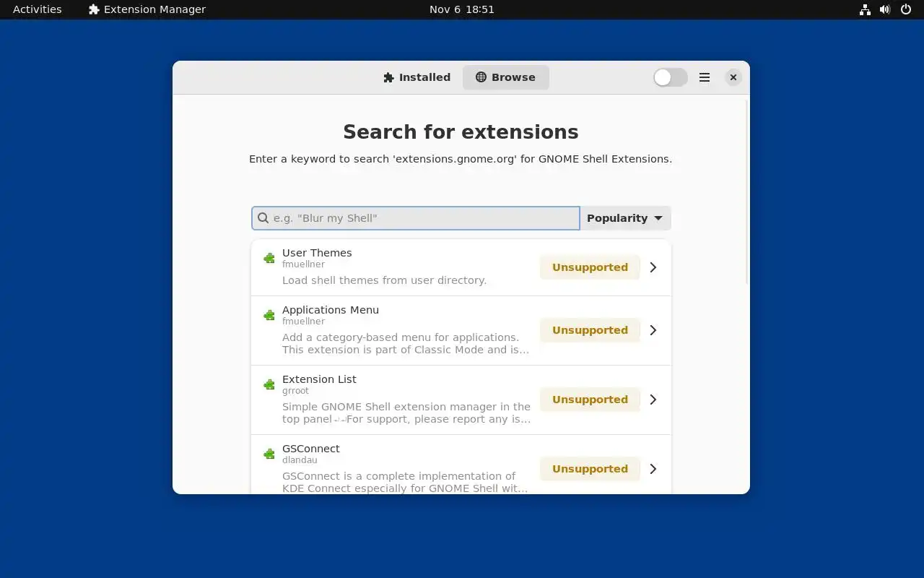Select the Applications Menu title text
This screenshot has width=924, height=578.
click(331, 310)
